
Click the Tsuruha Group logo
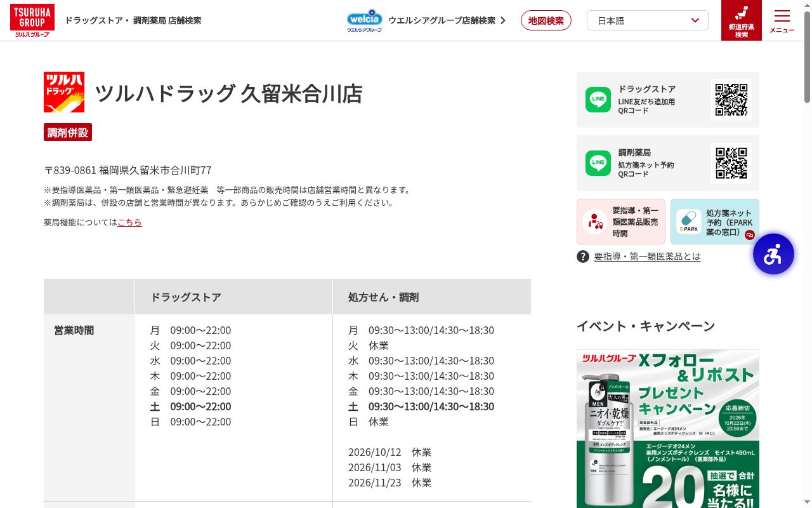[x=32, y=20]
